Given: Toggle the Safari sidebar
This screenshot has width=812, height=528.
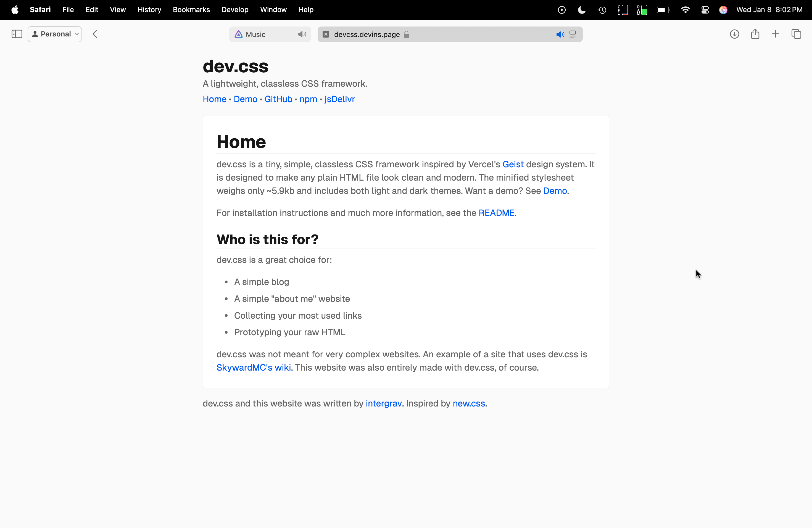Looking at the screenshot, I should coord(16,34).
